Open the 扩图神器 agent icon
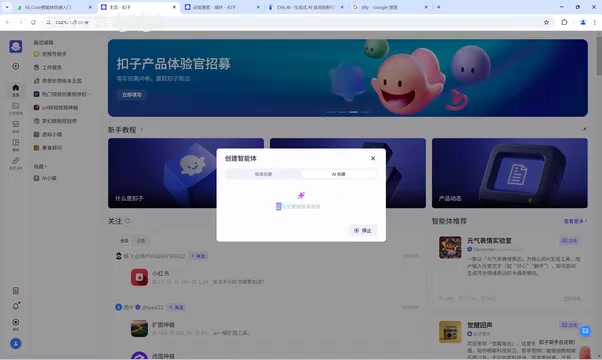 pyautogui.click(x=139, y=329)
